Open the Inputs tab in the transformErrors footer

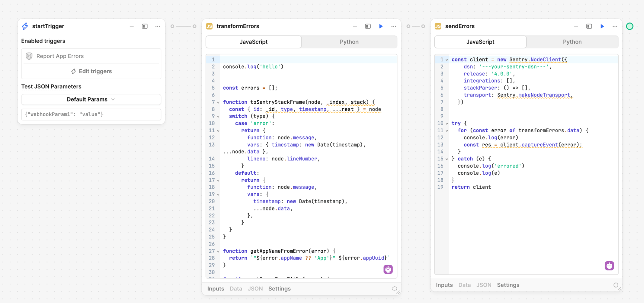point(216,289)
